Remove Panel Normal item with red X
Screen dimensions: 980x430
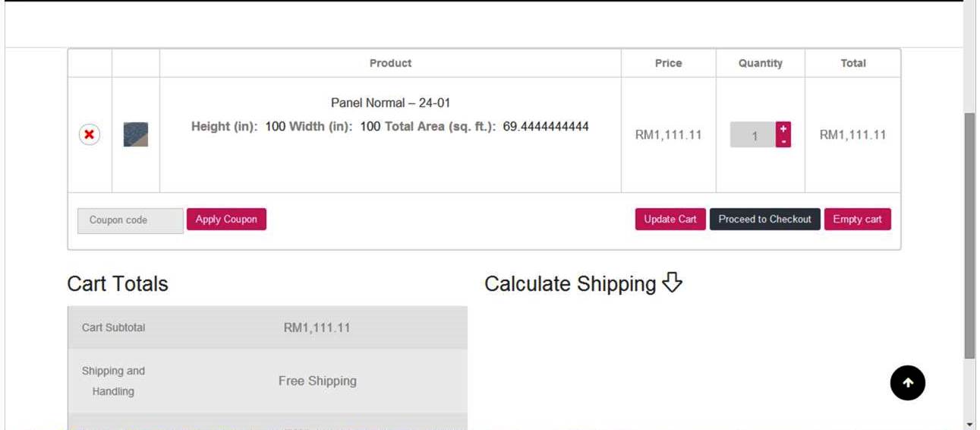[90, 134]
